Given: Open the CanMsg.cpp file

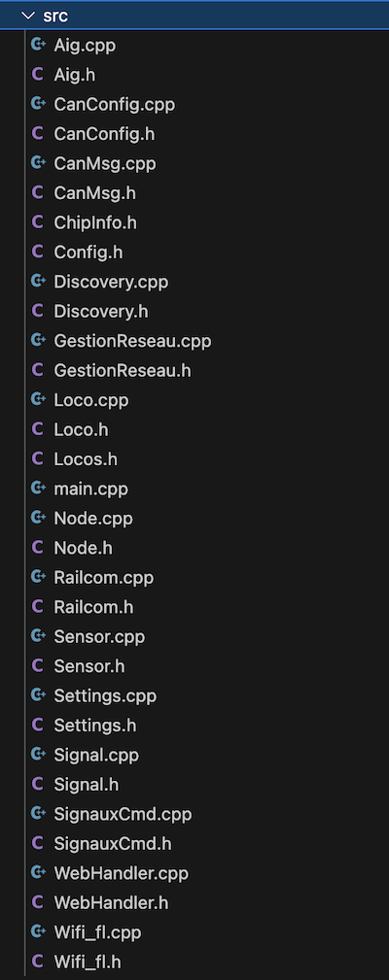Looking at the screenshot, I should [x=194, y=163].
